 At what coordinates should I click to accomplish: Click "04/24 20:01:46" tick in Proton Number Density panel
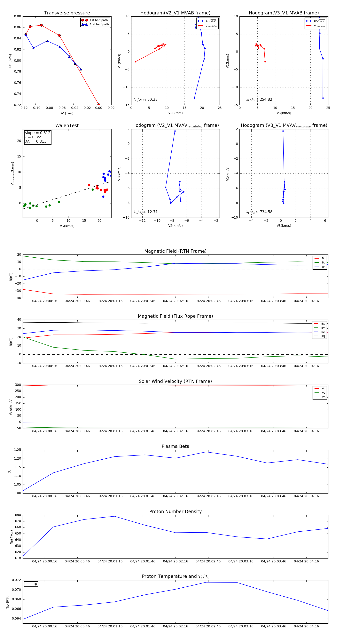[143, 561]
